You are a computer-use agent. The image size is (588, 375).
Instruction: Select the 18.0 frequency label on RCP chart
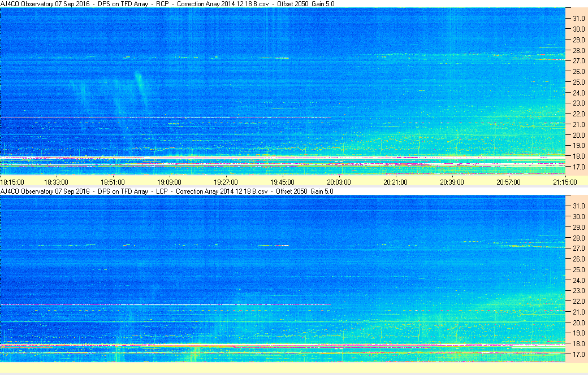click(578, 156)
